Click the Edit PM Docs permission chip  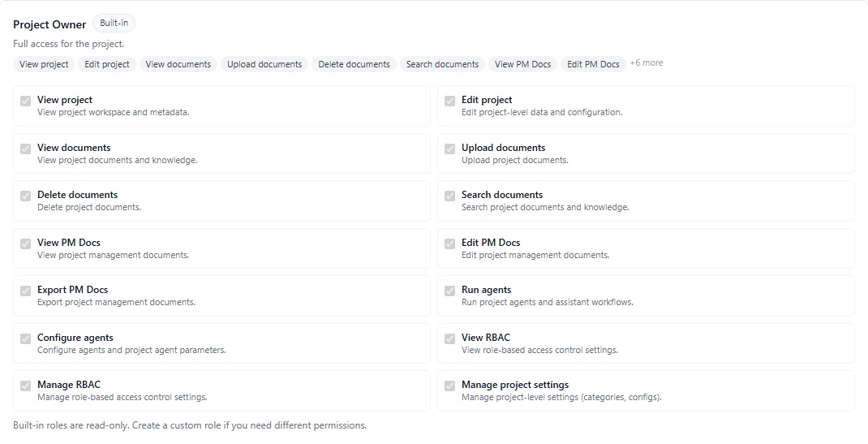click(593, 64)
